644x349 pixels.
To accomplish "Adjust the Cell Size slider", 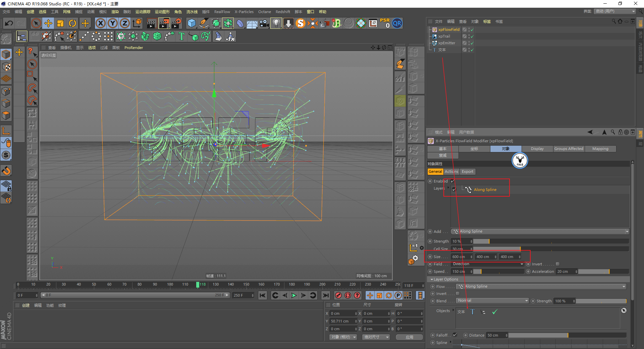I will point(551,249).
